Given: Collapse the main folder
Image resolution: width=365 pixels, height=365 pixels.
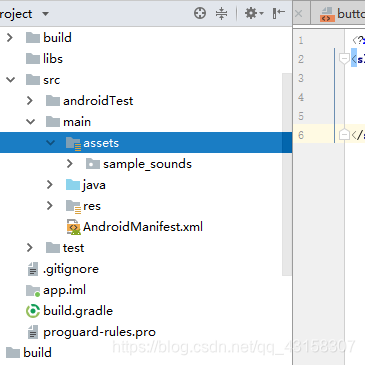Looking at the screenshot, I should [31, 122].
